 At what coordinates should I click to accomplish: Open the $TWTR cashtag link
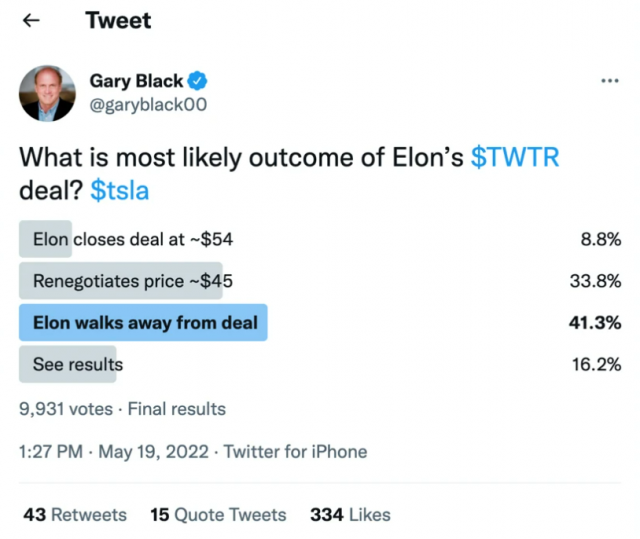coord(515,157)
